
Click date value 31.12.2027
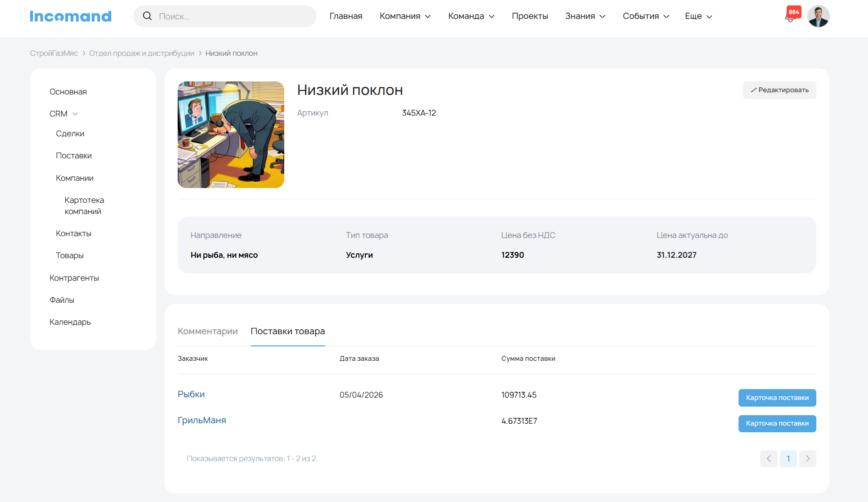[x=676, y=255]
